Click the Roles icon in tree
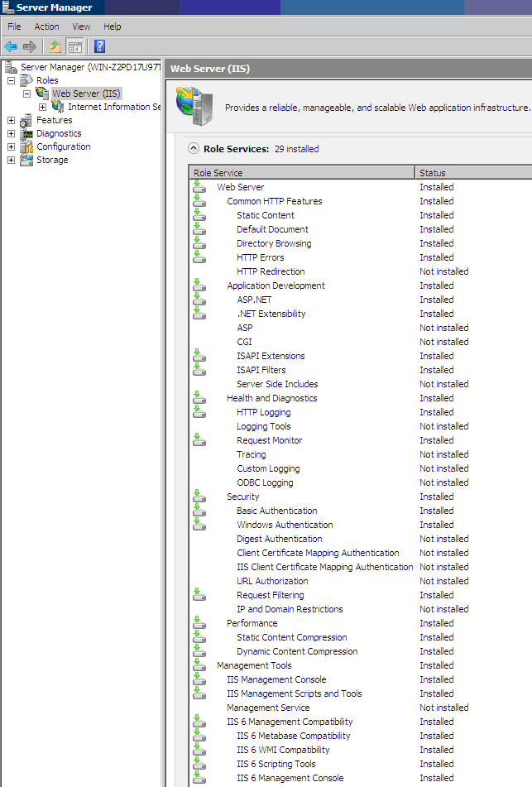 click(26, 79)
